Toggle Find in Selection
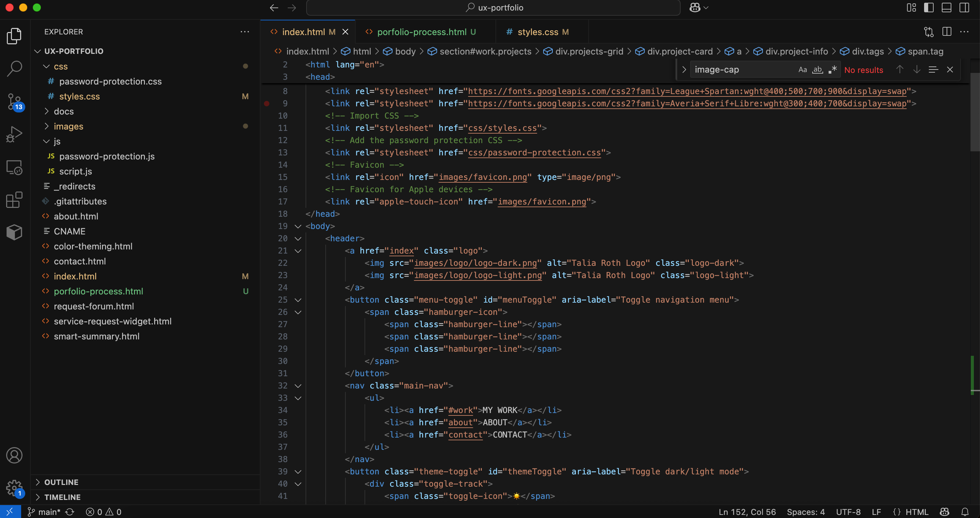Viewport: 980px width, 518px height. point(933,70)
